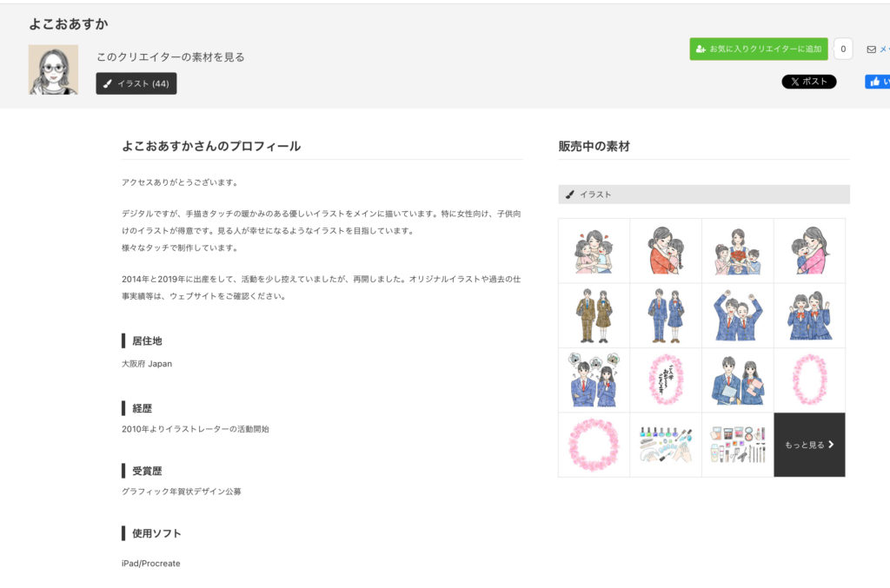
Task: Open the red-kimono mother hugging daughter thumbnail
Action: (666, 251)
